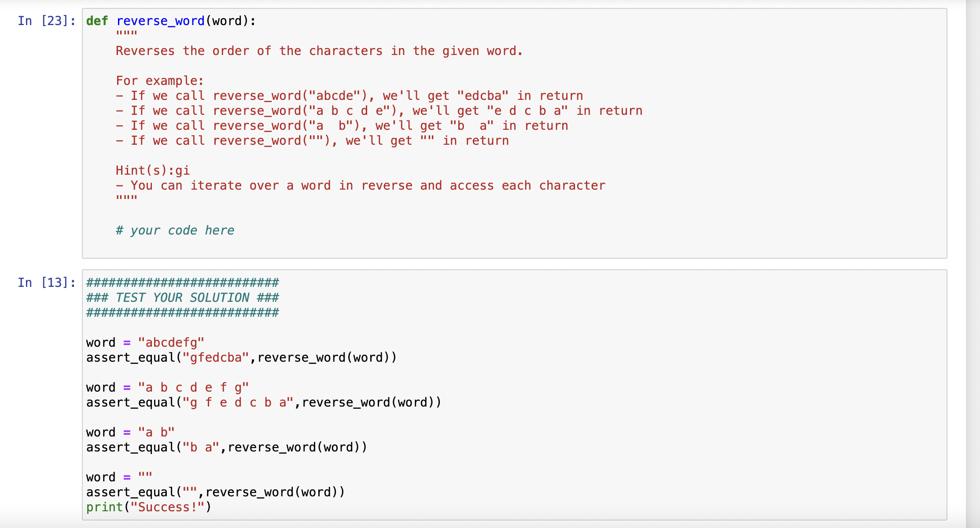This screenshot has height=528, width=980.
Task: Click the final assert_equal with empty string
Action: click(215, 491)
